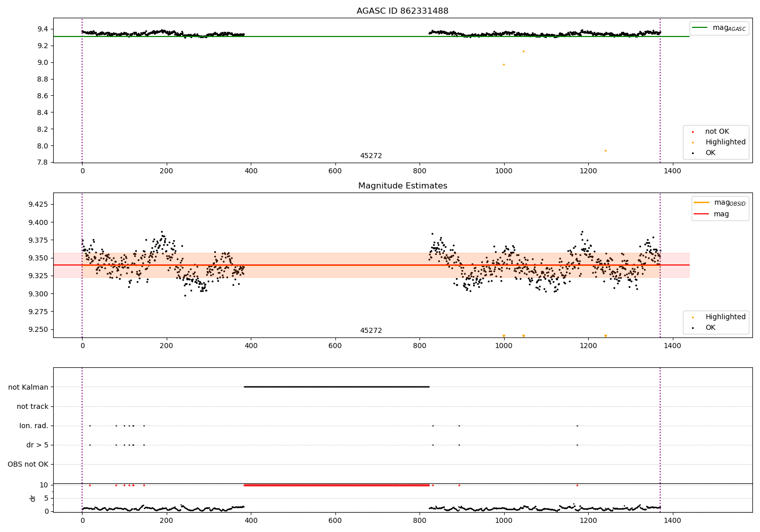The image size is (760, 532).
Task: Select the green mag AGASC legend entry
Action: (x=718, y=28)
